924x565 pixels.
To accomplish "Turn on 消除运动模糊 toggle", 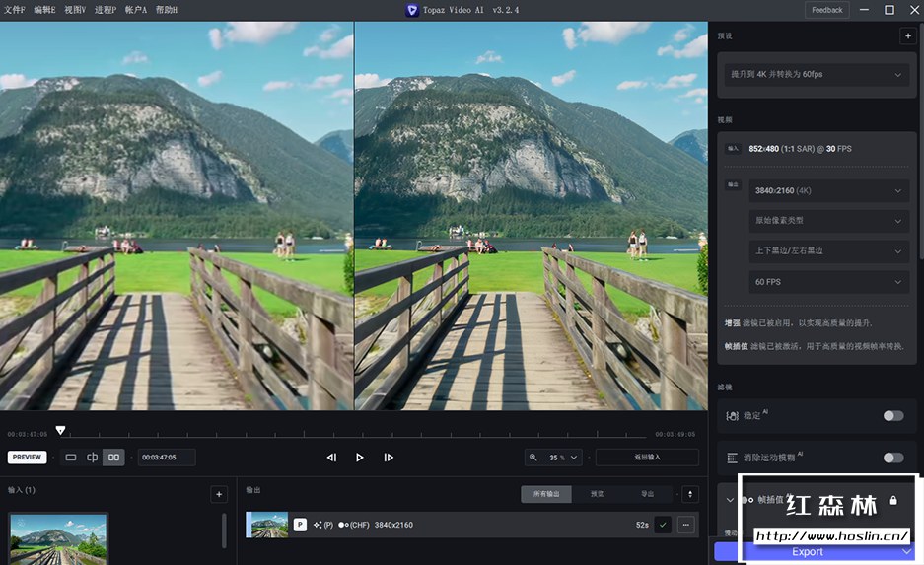I will pos(892,458).
